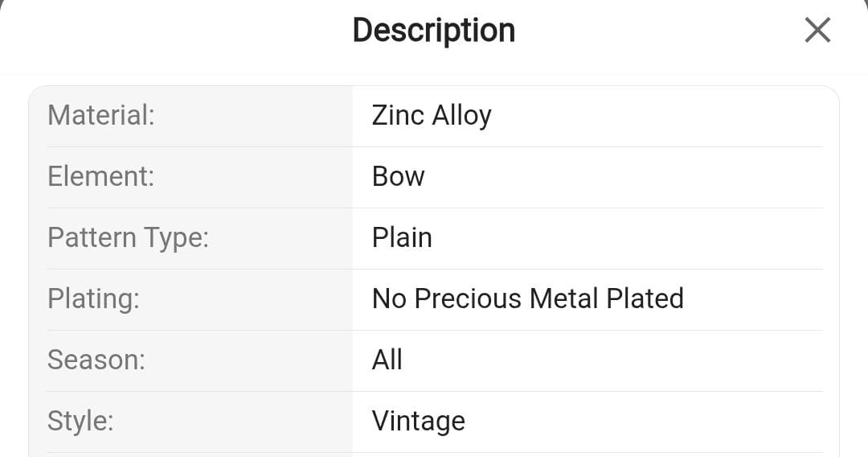This screenshot has width=868, height=457.
Task: Click the Vintage style value
Action: coord(418,422)
